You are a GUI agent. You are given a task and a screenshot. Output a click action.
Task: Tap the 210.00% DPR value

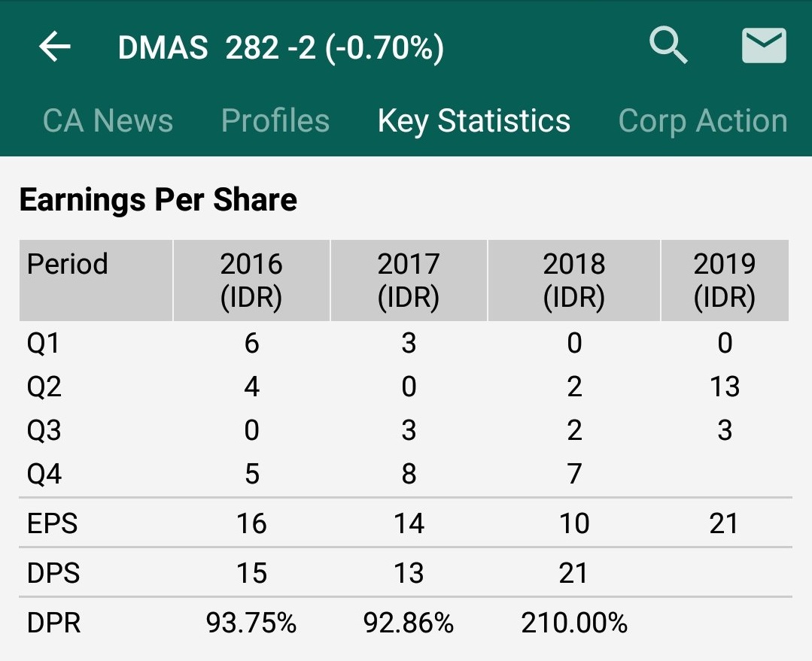click(x=574, y=623)
